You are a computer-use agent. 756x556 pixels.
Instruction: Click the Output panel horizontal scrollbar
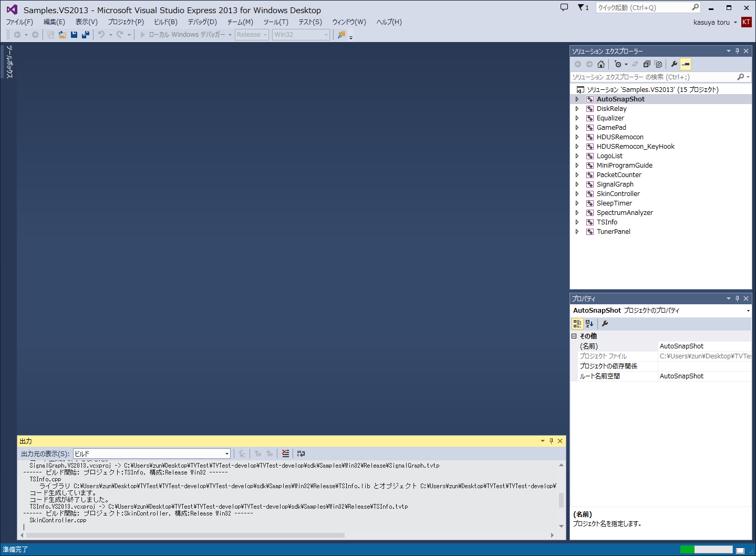click(185, 535)
